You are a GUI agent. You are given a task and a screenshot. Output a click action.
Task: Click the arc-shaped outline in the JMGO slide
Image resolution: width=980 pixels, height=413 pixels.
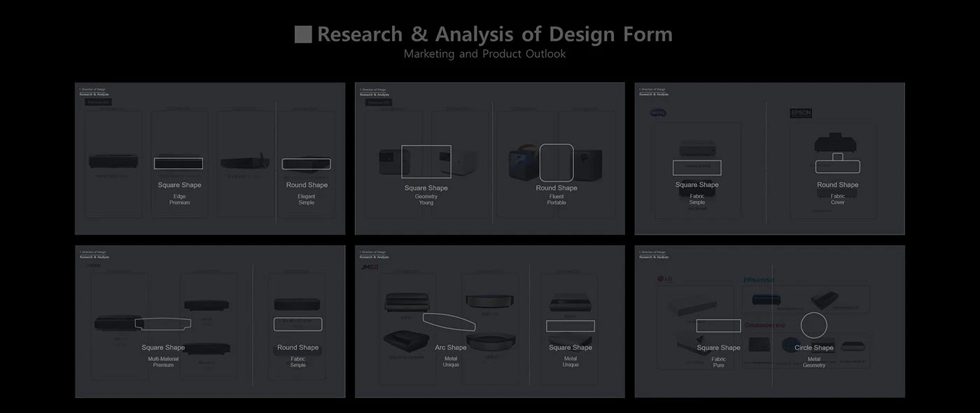(449, 321)
